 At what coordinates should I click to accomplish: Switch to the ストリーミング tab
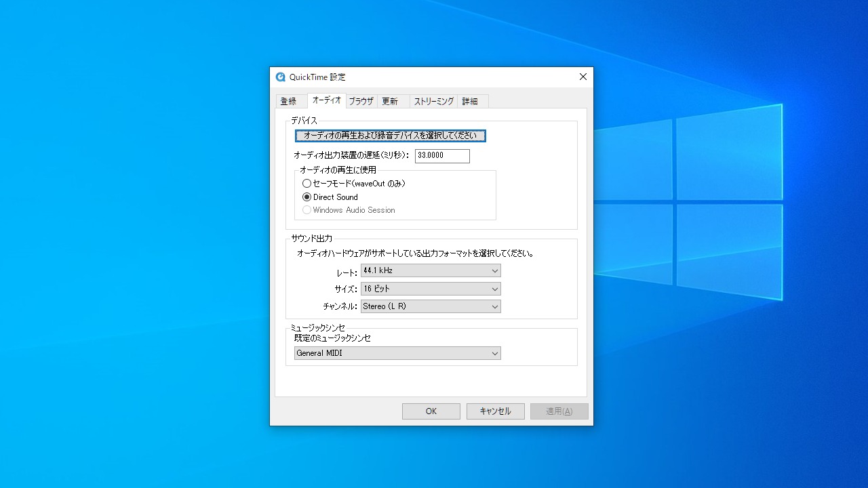(x=434, y=101)
